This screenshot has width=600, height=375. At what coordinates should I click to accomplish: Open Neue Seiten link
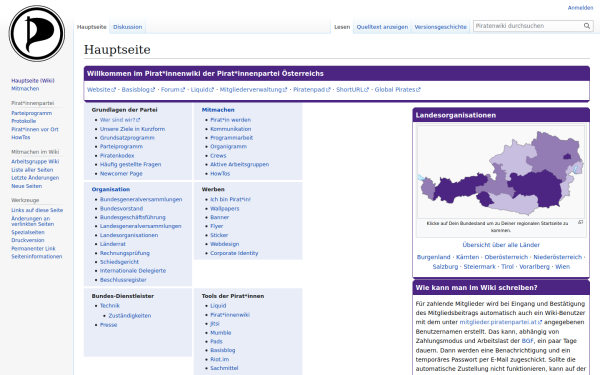click(26, 186)
